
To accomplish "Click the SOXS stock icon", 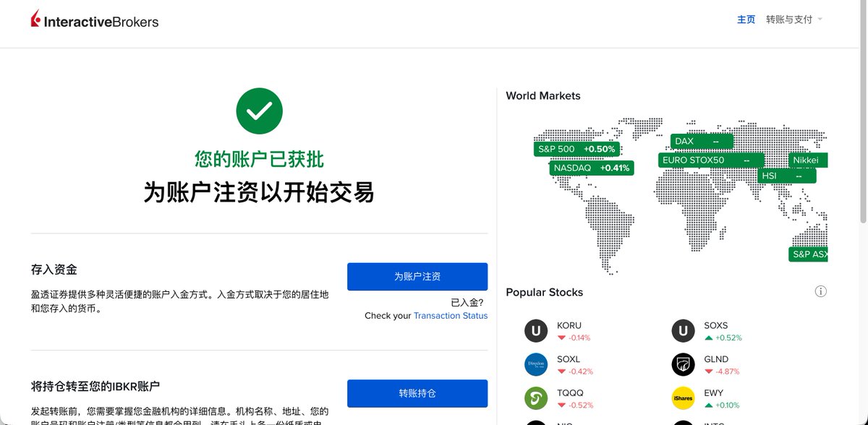I will pyautogui.click(x=683, y=331).
